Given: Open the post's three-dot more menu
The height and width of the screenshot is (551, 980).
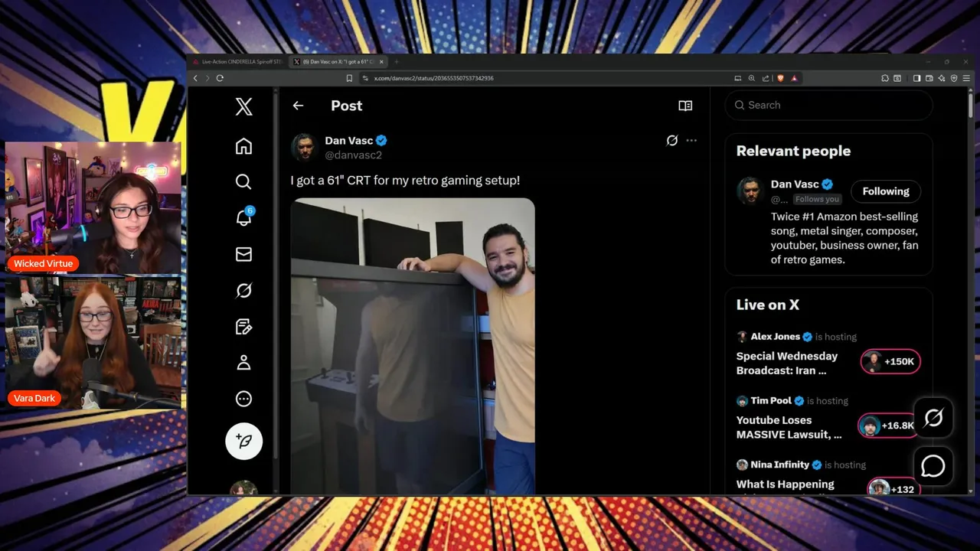Looking at the screenshot, I should point(691,140).
